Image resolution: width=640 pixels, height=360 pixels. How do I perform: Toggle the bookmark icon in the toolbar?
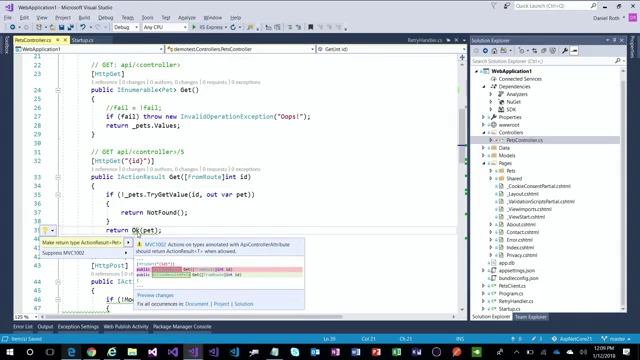(311, 27)
